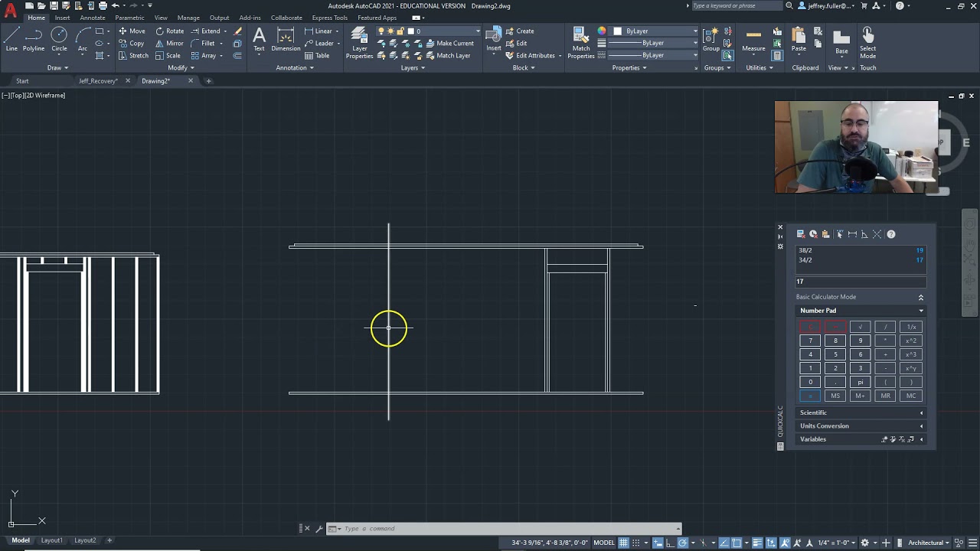The width and height of the screenshot is (980, 551).
Task: Select the Line draw tool
Action: [x=11, y=38]
